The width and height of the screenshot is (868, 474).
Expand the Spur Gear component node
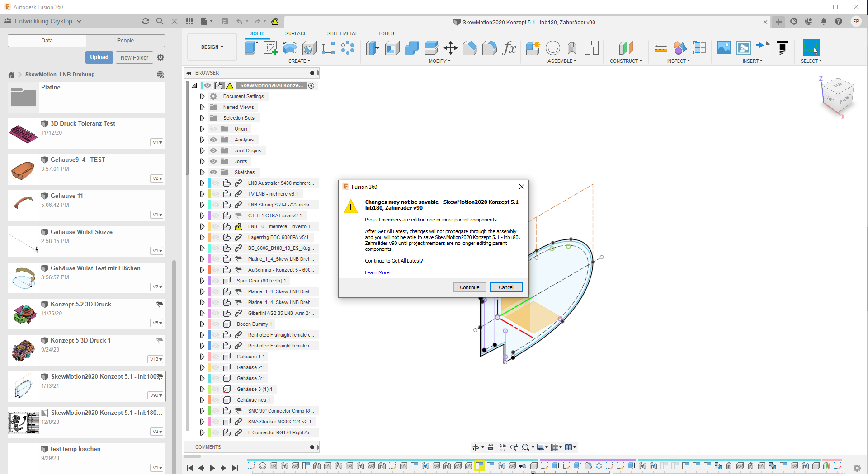(202, 281)
